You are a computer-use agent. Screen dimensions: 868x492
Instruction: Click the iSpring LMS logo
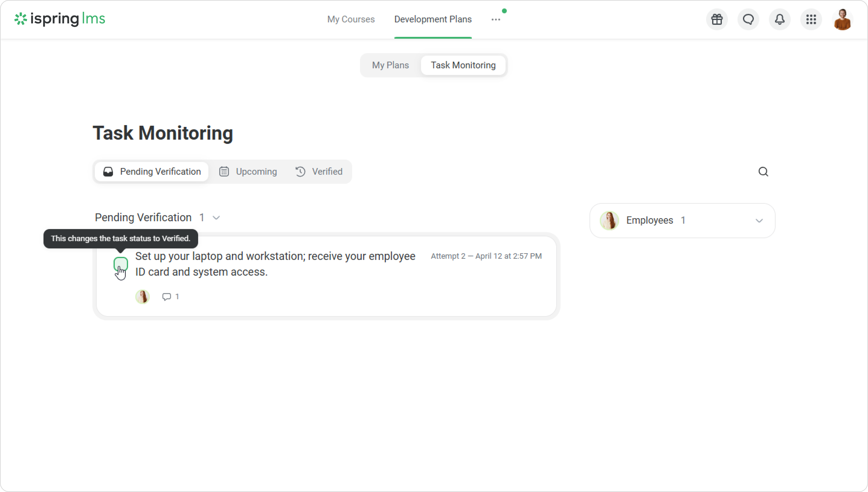(x=60, y=19)
